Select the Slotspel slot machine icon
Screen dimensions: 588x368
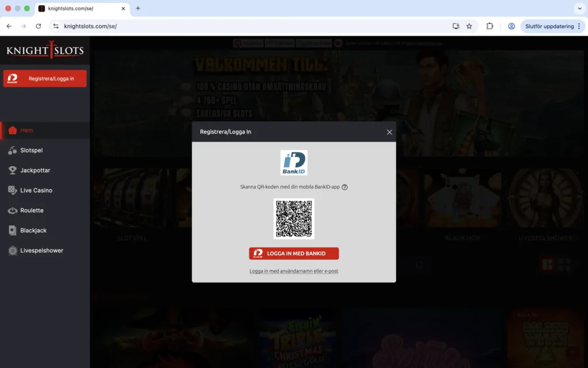click(11, 150)
